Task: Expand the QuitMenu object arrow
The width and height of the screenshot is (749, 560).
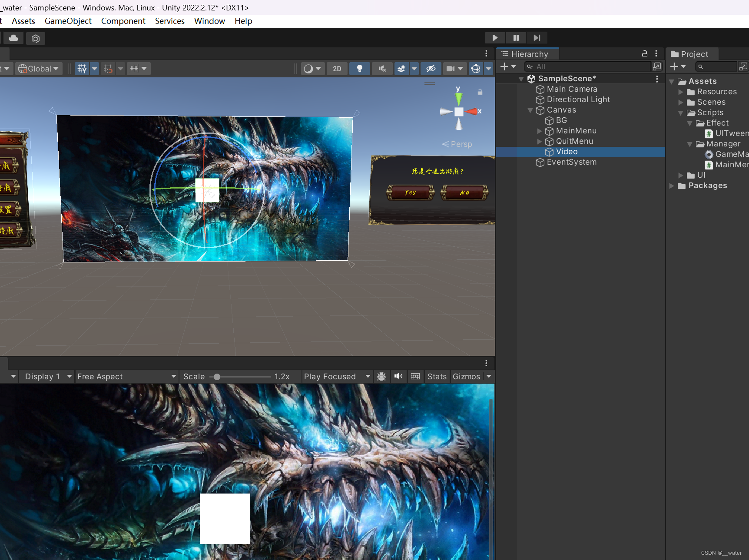Action: [539, 141]
